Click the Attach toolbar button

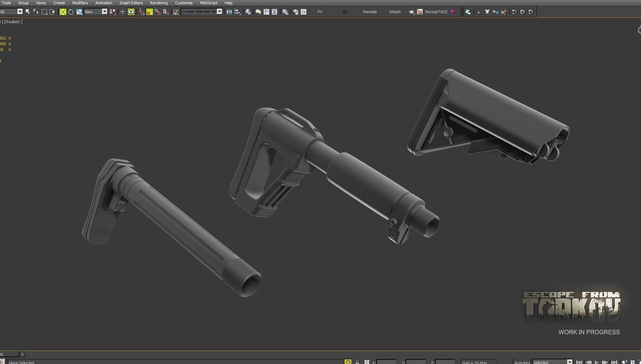pyautogui.click(x=395, y=12)
